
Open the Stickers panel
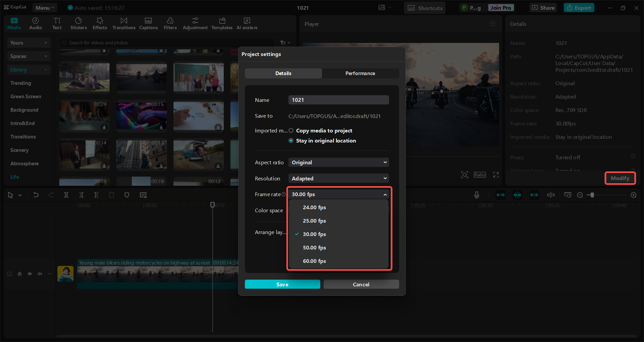78,24
